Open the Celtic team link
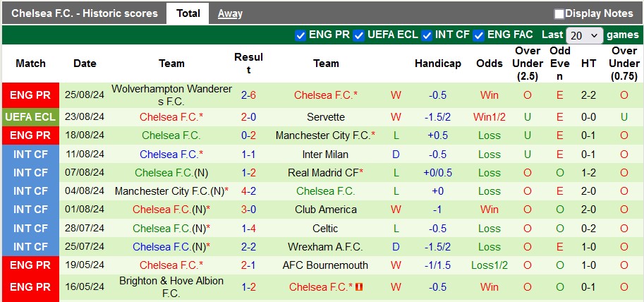Image resolution: width=644 pixels, height=302 pixels. (x=326, y=228)
